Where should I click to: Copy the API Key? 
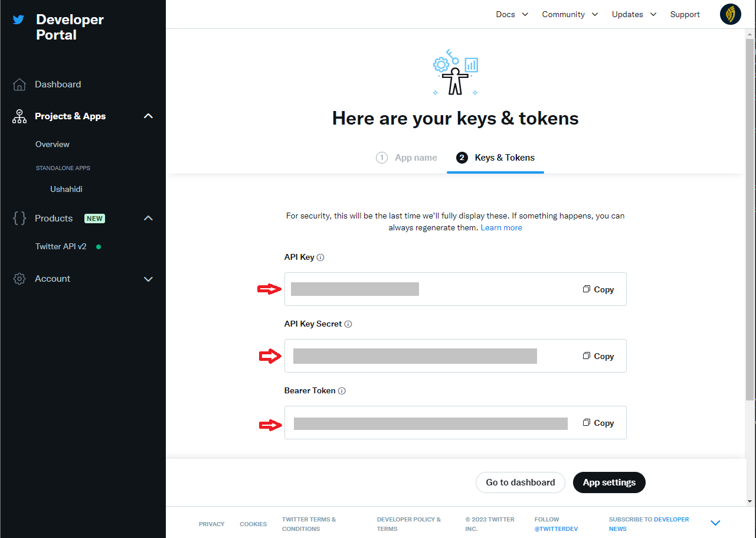[598, 289]
